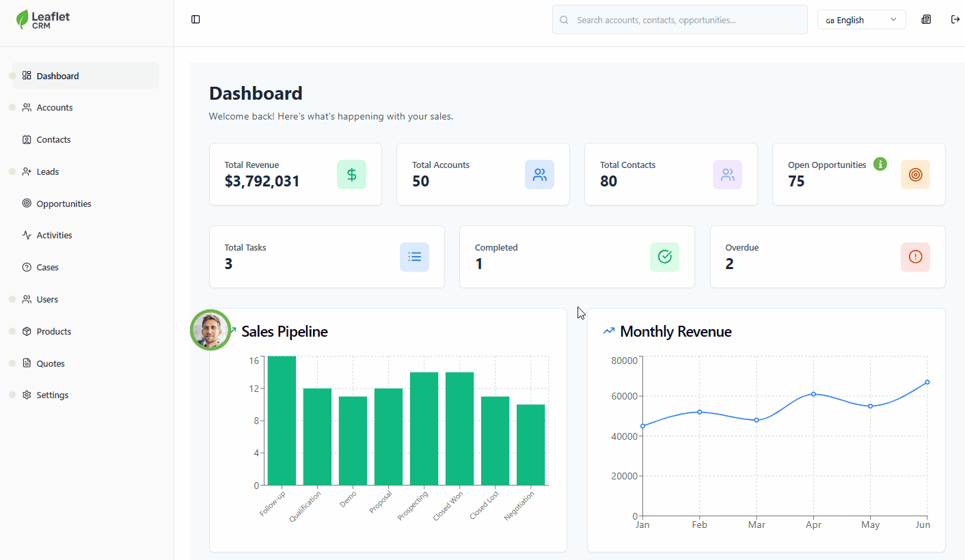
Task: Click the Users icon in sidebar
Action: (27, 299)
